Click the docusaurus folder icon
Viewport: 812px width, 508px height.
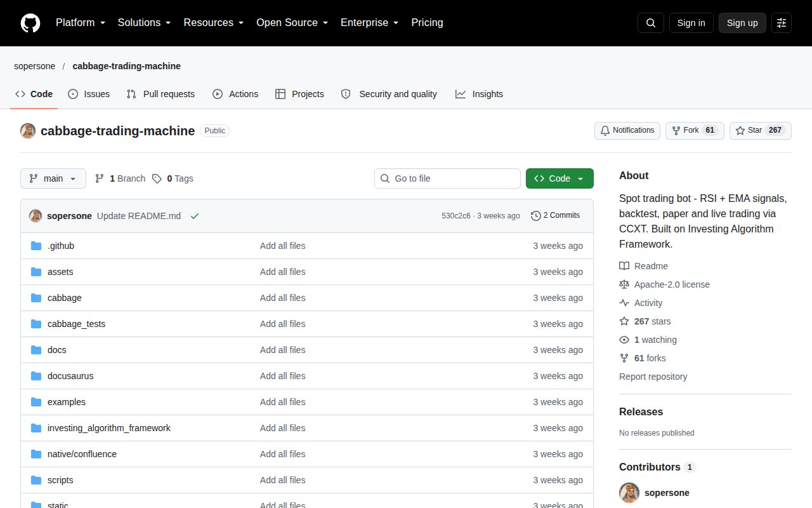36,376
